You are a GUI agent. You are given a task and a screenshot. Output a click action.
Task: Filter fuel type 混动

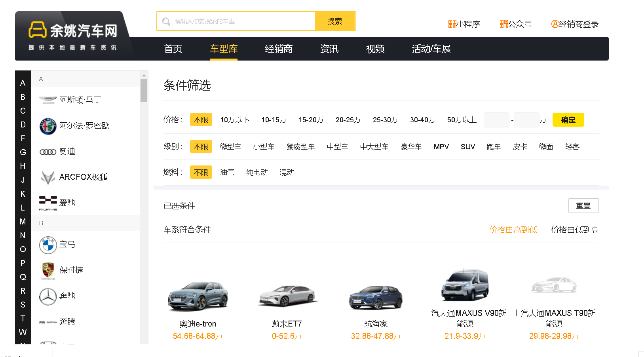(x=287, y=172)
